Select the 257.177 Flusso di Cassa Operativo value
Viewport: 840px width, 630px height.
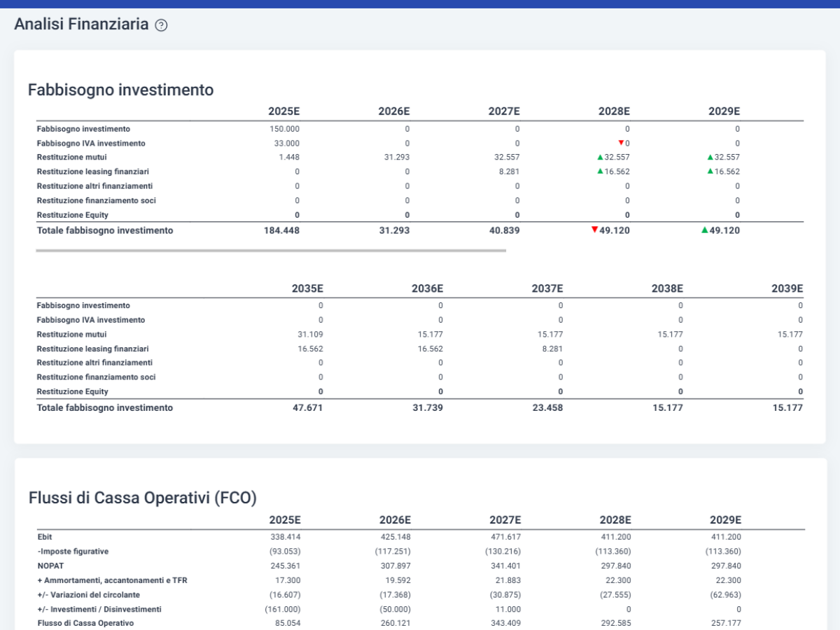(726, 623)
